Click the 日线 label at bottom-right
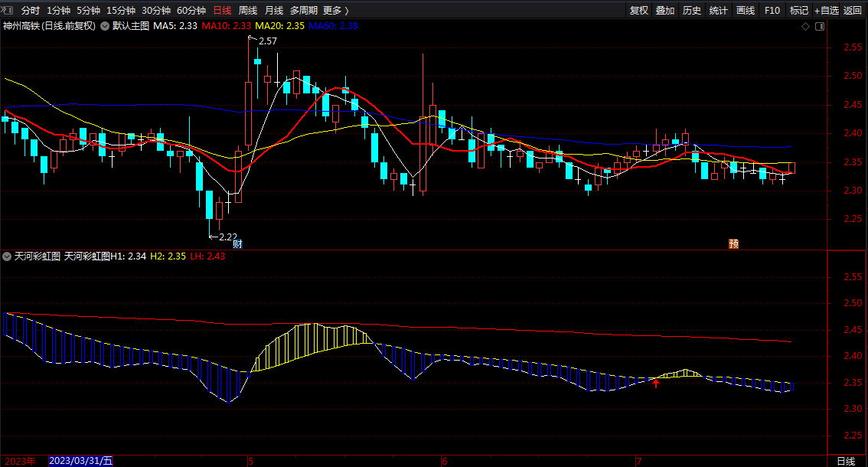The height and width of the screenshot is (467, 868). point(846,461)
